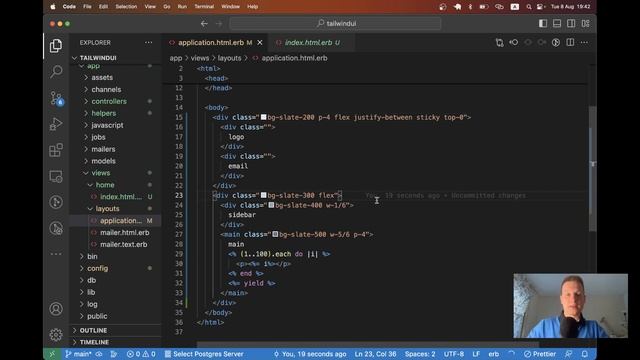The image size is (640, 360).
Task: Toggle the bottom panel layout icon
Action: point(557,24)
